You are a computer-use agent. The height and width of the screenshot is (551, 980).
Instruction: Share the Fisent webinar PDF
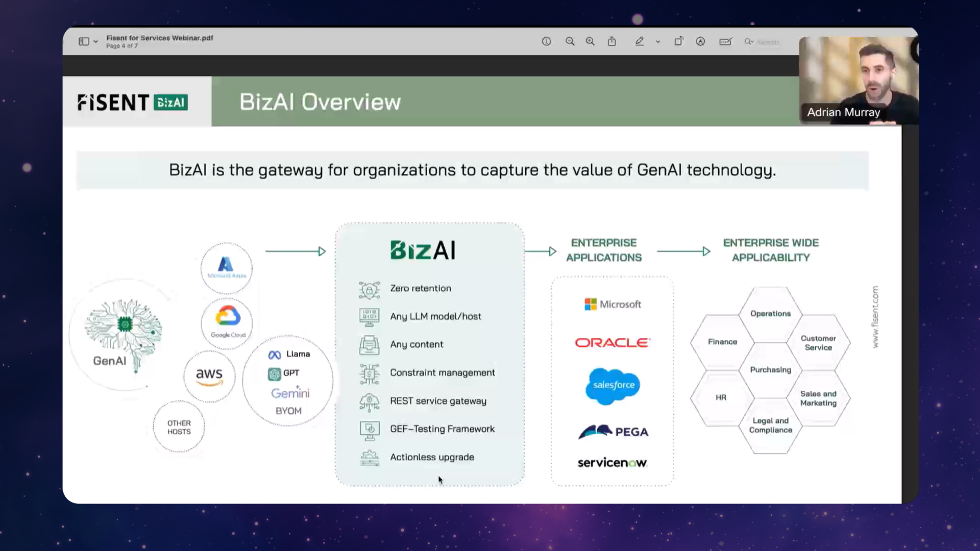point(612,41)
